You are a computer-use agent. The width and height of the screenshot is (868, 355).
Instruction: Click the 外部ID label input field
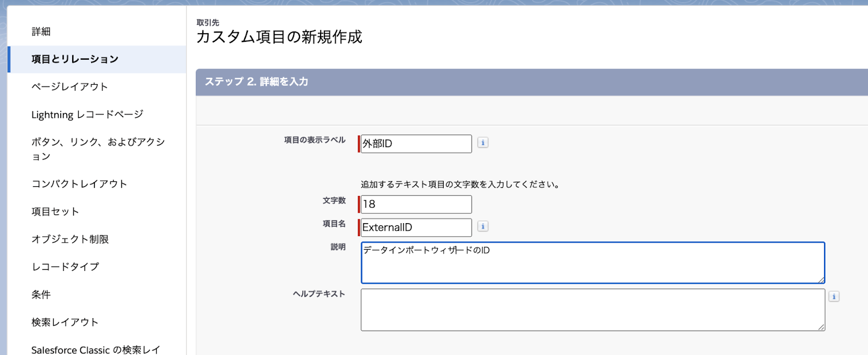coord(416,144)
